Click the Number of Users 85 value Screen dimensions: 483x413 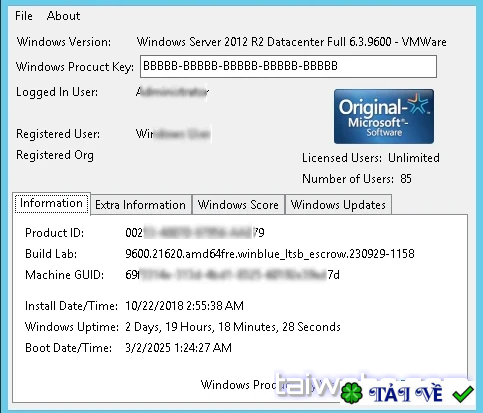click(x=406, y=179)
